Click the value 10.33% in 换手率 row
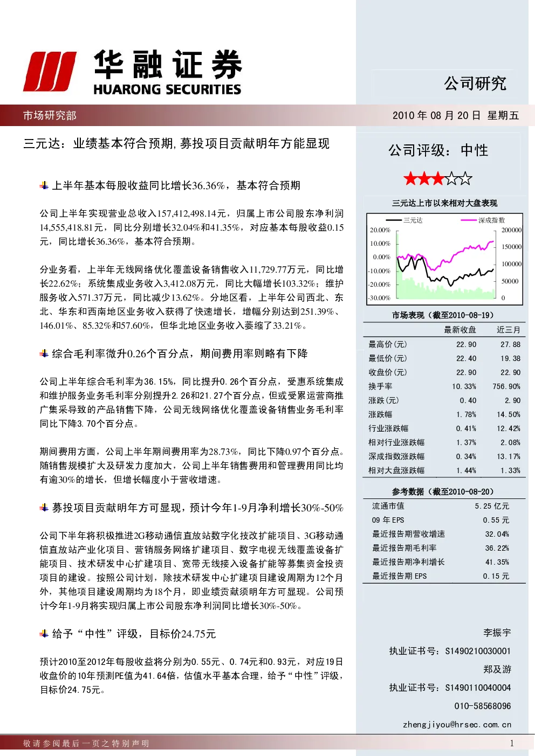The image size is (535, 756). pyautogui.click(x=464, y=386)
